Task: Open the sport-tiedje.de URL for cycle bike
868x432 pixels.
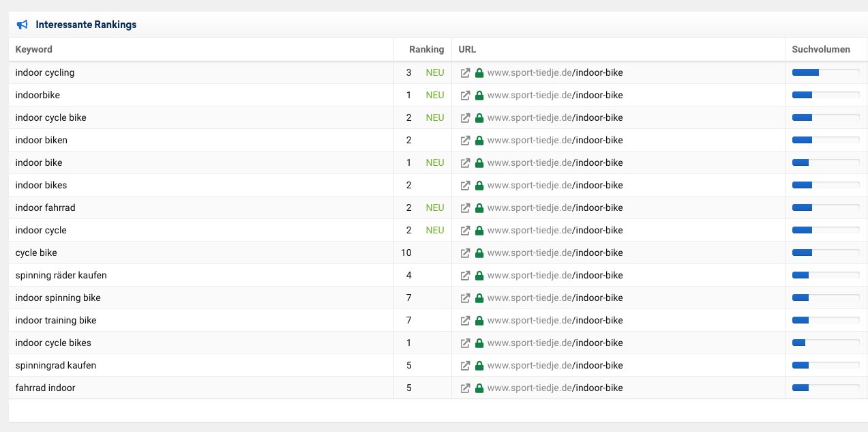Action: click(555, 253)
